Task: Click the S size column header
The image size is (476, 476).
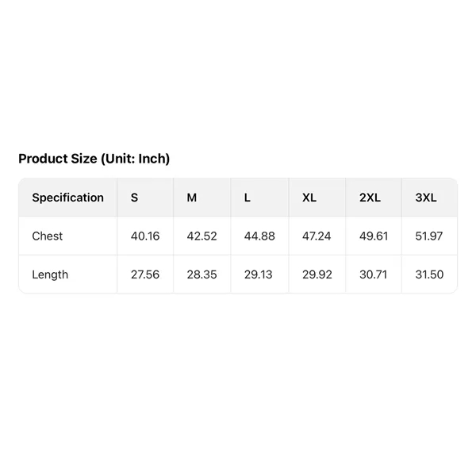Action: (x=134, y=198)
